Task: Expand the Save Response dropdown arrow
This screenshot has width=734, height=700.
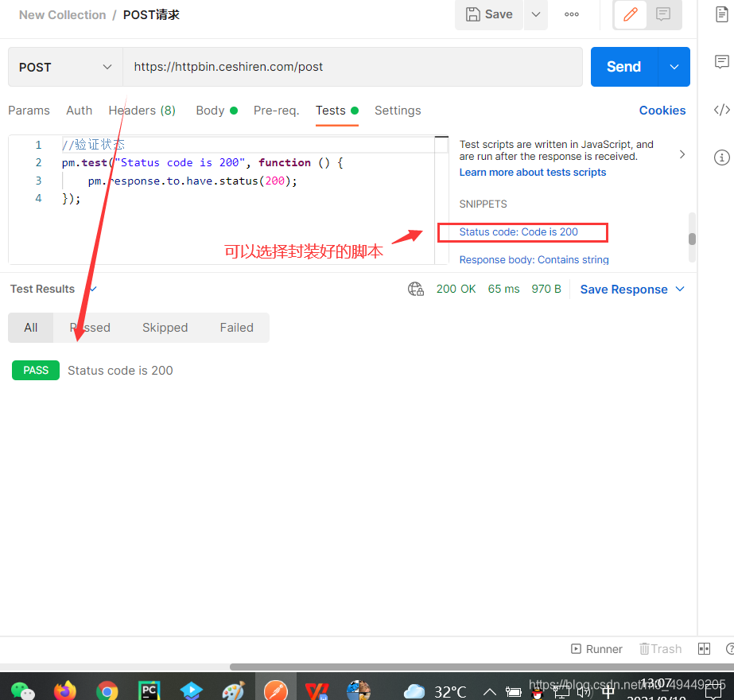Action: click(680, 289)
